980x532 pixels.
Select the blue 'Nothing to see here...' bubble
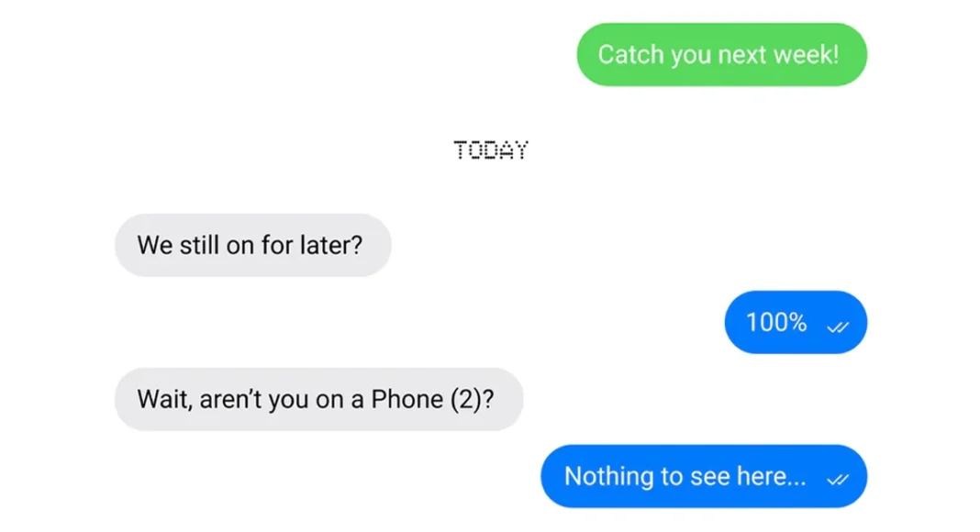[704, 476]
